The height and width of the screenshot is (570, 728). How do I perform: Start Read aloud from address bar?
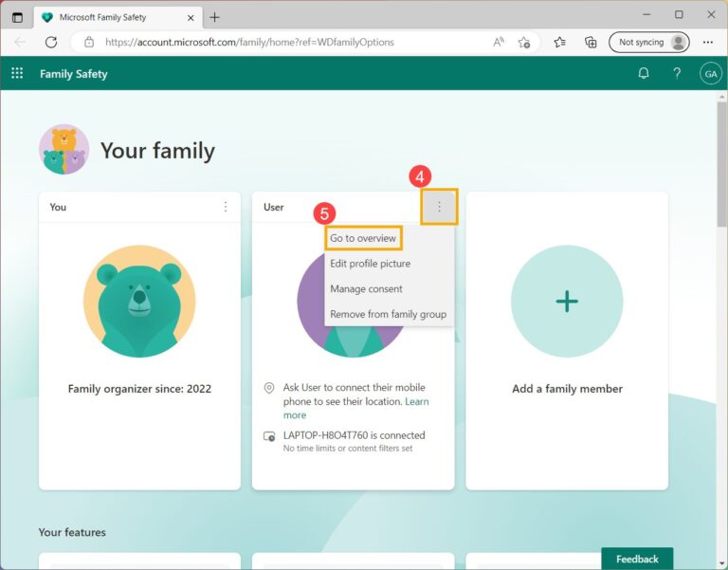pos(499,43)
